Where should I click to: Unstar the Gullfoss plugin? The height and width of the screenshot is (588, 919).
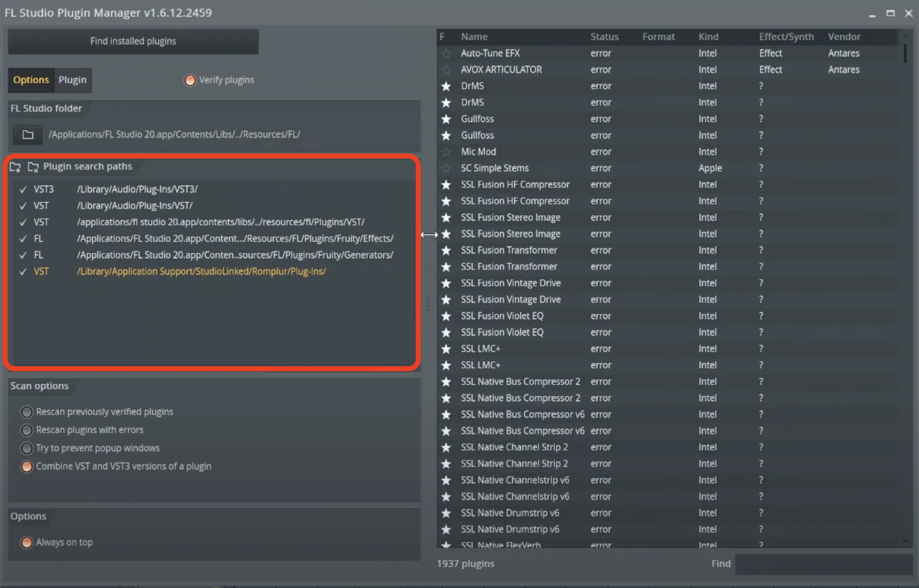click(x=446, y=119)
